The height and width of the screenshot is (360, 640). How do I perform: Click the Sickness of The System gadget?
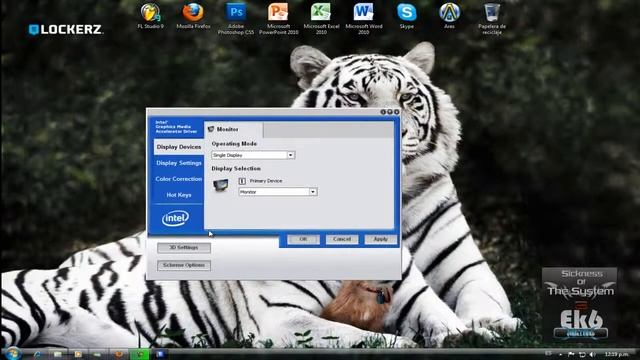[580, 304]
